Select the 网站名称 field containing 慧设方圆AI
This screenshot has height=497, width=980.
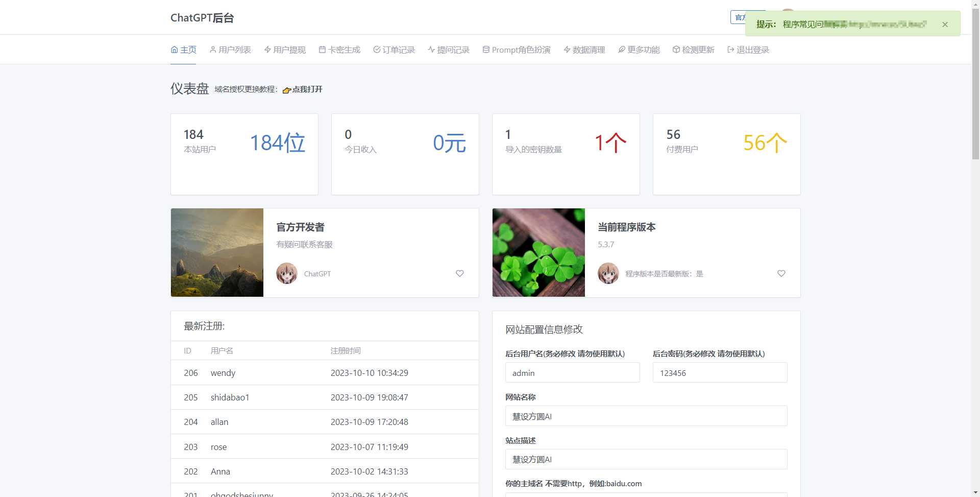646,416
